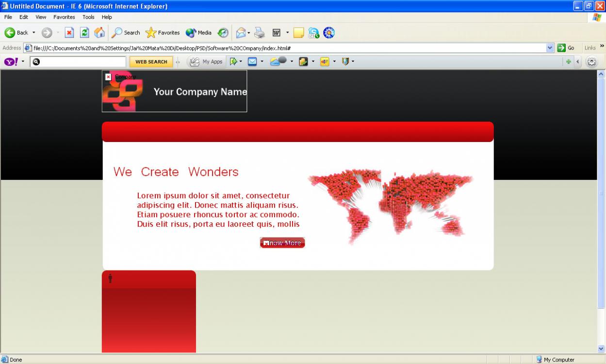Open the eBay toolbar icon
The width and height of the screenshot is (606, 364).
point(325,62)
